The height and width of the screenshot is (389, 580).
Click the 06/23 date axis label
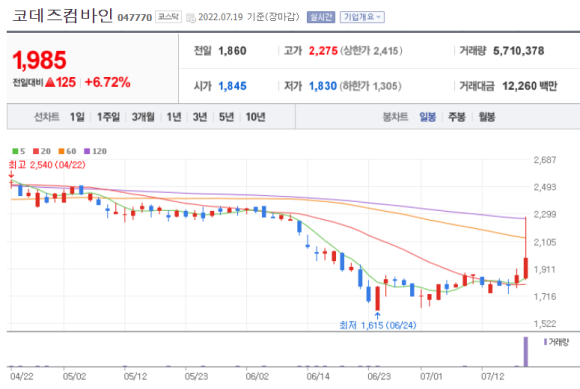(379, 376)
